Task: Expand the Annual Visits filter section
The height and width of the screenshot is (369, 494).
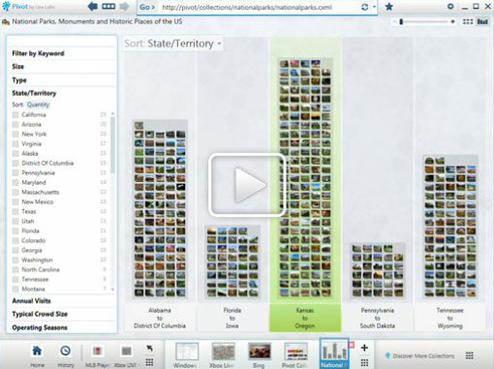Action: (x=32, y=301)
